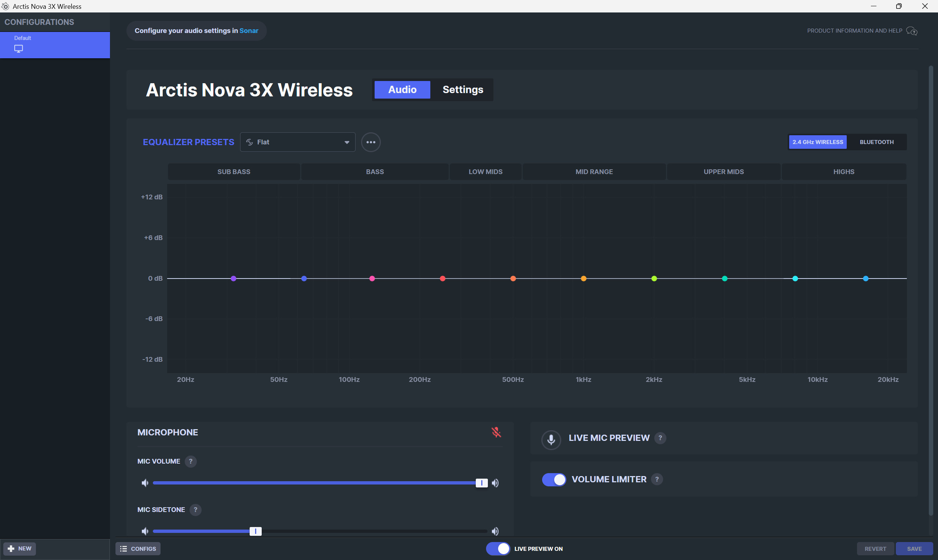
Task: Select the SUB BASS frequency range
Action: [x=234, y=172]
